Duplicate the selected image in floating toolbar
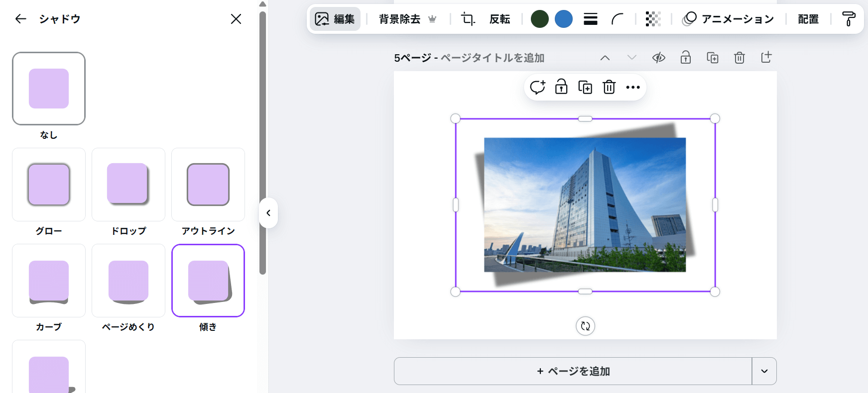 (x=585, y=87)
